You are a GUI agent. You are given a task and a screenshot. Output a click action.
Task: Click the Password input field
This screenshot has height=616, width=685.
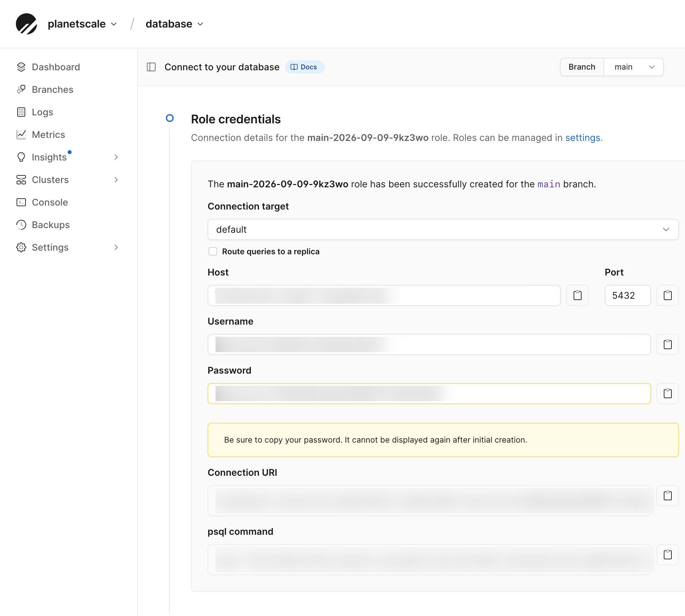429,394
